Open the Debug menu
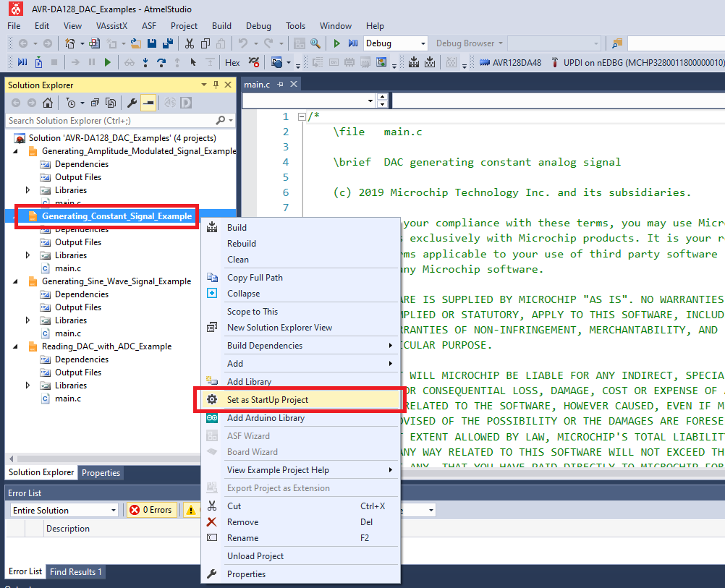The width and height of the screenshot is (725, 588). pos(258,26)
